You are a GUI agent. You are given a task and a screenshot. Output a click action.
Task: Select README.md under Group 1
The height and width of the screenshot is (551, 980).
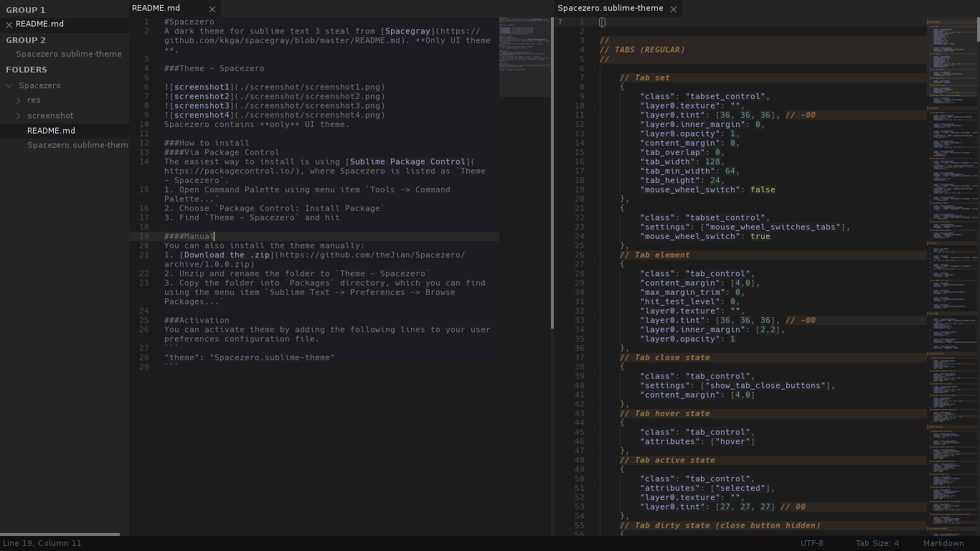39,24
